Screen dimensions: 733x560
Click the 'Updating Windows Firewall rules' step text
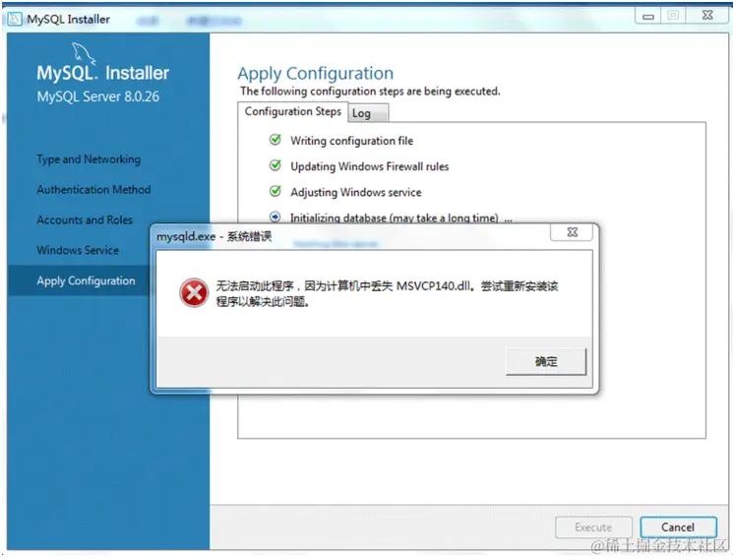369,166
